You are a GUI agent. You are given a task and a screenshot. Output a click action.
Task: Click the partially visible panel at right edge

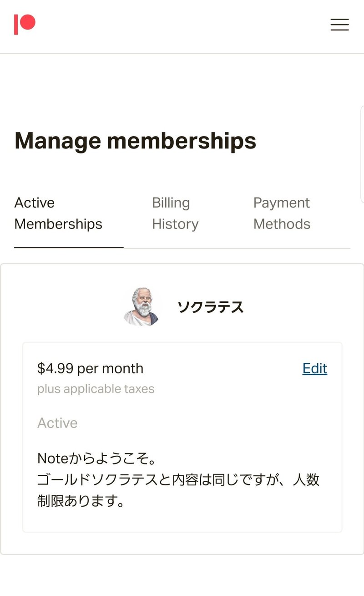(x=362, y=154)
